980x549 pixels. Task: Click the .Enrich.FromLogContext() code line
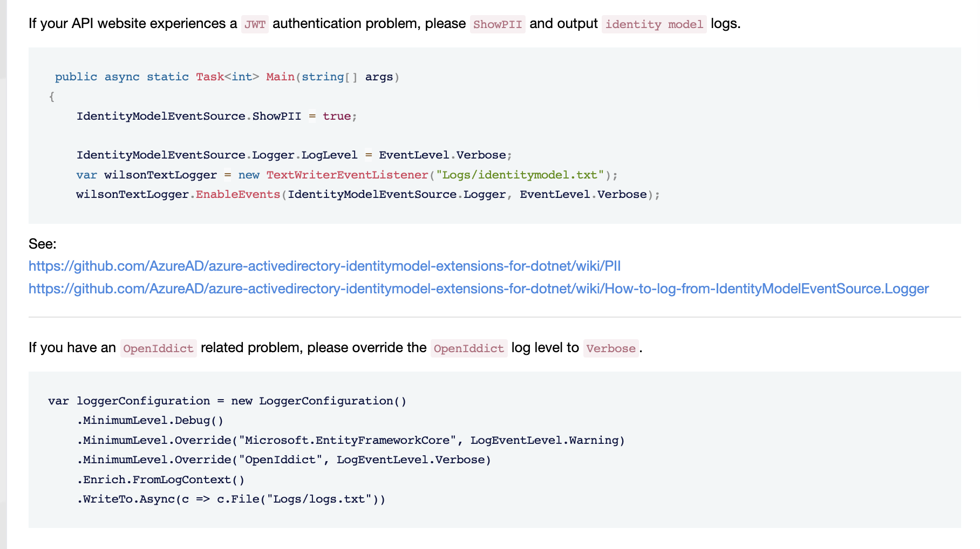click(x=161, y=480)
